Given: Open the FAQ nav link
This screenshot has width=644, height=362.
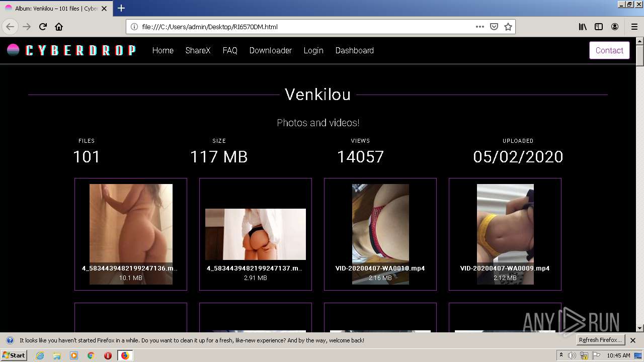Looking at the screenshot, I should click(230, 50).
